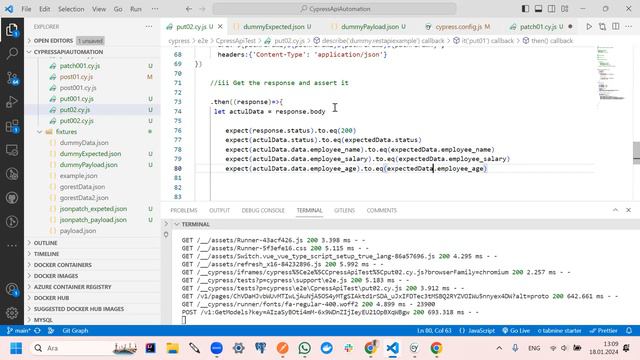
Task: Open the Run menu
Action: [x=136, y=9]
